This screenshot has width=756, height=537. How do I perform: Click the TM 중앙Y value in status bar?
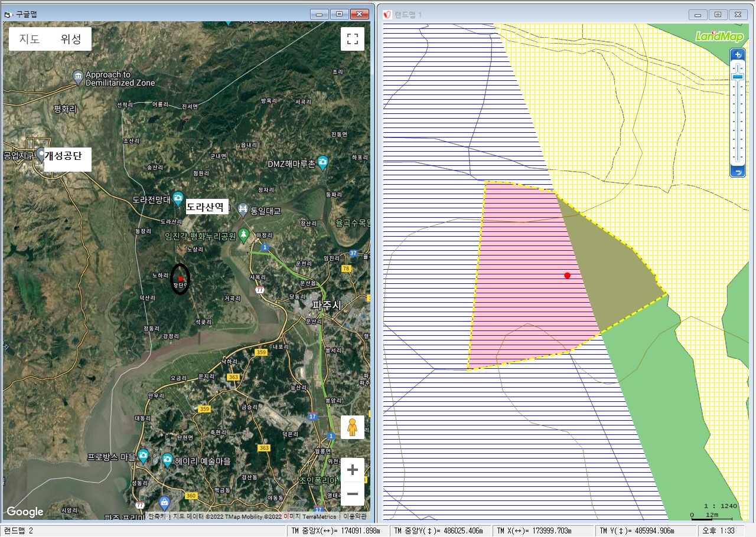[x=442, y=531]
